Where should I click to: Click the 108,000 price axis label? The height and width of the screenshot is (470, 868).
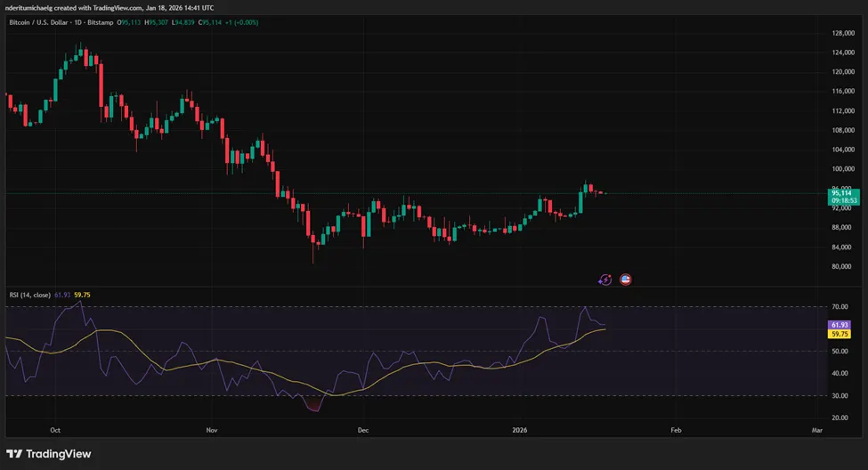tap(843, 130)
